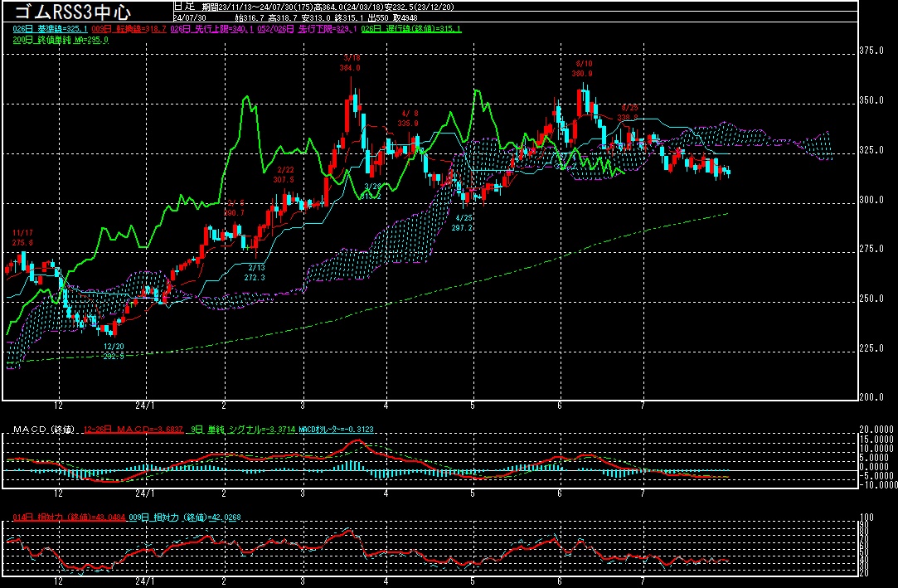Click the 350.0 price axis label
The height and width of the screenshot is (588, 898).
click(872, 101)
